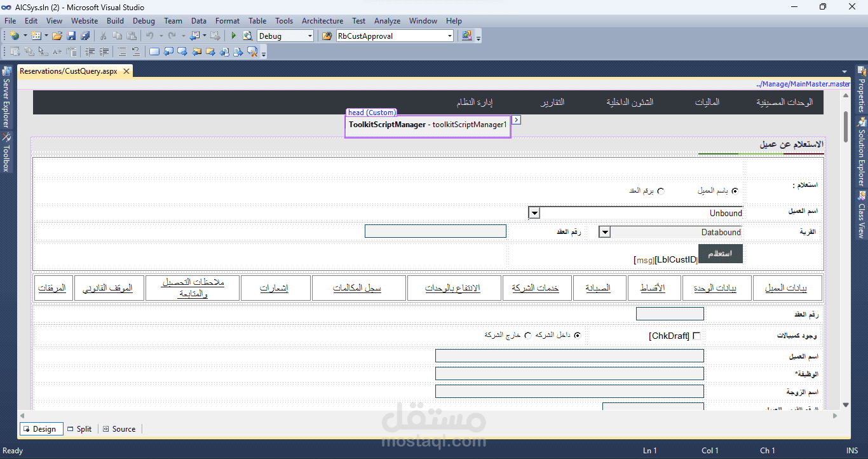Click the بيانات العميل tab link
This screenshot has height=459, width=868.
(786, 288)
